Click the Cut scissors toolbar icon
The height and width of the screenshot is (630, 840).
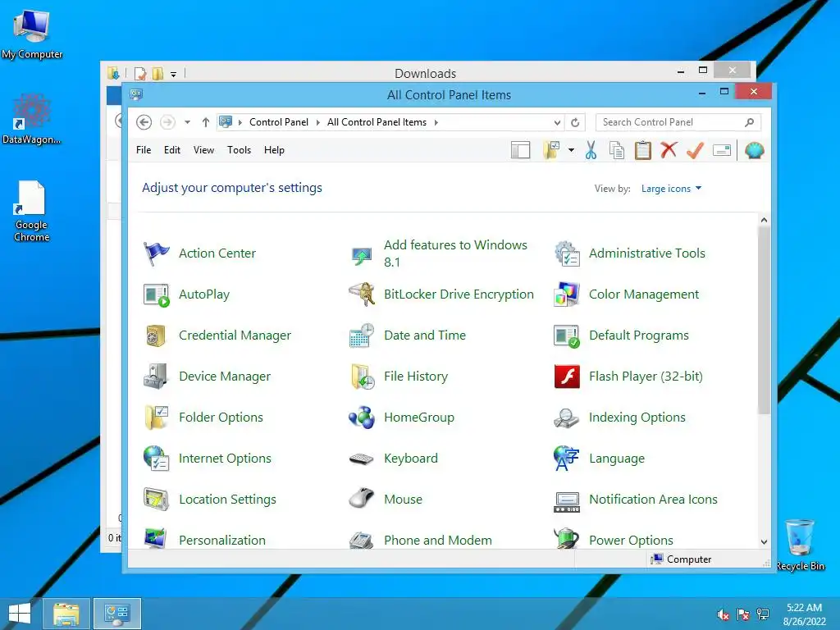tap(591, 150)
